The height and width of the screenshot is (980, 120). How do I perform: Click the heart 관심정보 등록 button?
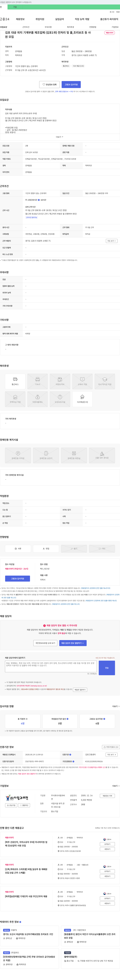[49, 84]
